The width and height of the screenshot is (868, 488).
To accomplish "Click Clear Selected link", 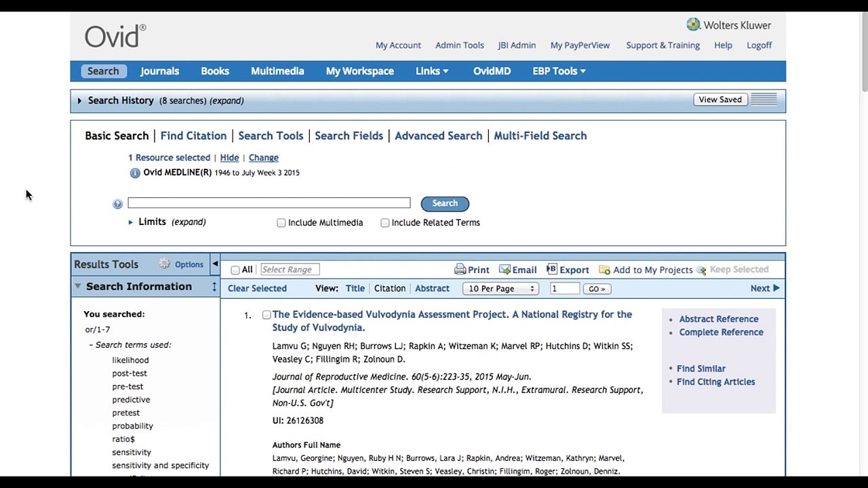I will [257, 289].
